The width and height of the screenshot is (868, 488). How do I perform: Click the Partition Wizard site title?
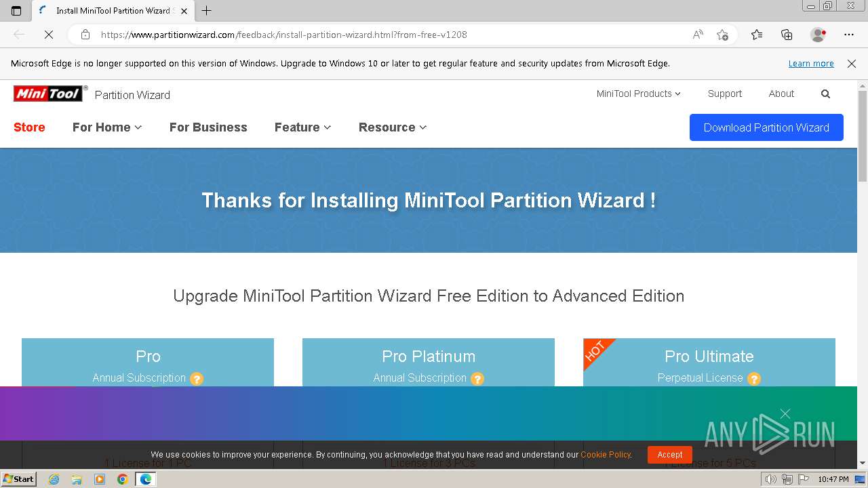coord(132,95)
